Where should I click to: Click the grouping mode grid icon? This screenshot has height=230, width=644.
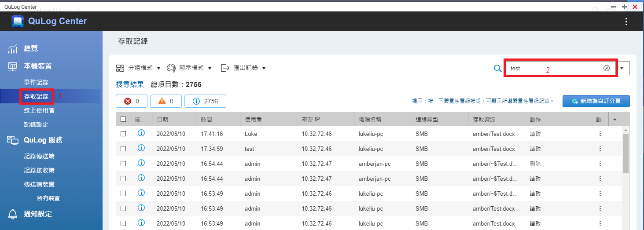coord(120,68)
